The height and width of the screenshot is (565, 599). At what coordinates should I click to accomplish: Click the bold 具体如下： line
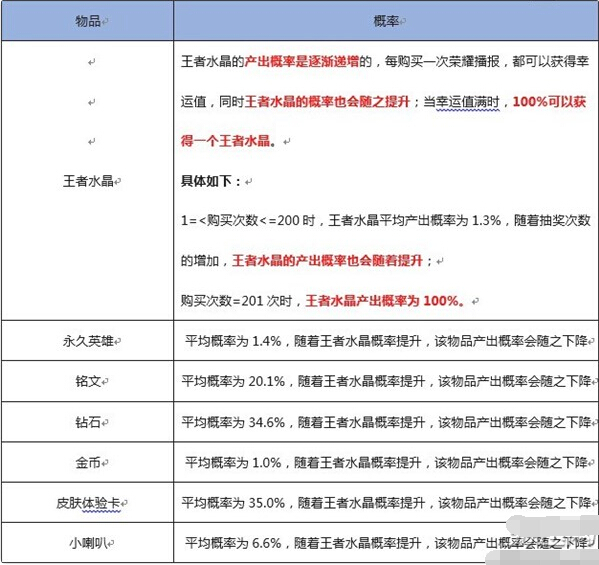(211, 181)
